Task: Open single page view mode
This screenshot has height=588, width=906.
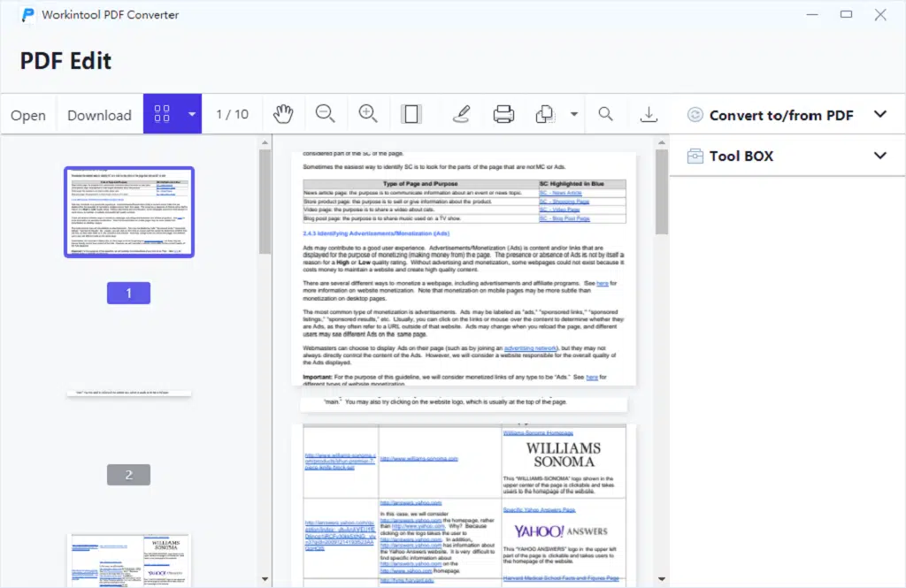Action: (411, 113)
